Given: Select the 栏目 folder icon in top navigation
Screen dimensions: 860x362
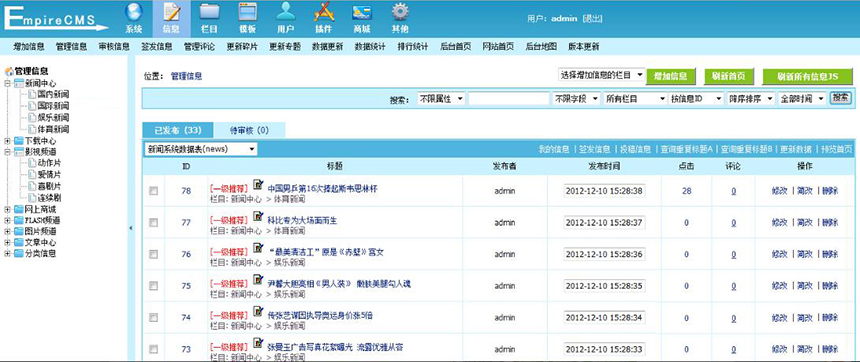Looking at the screenshot, I should pos(209,13).
